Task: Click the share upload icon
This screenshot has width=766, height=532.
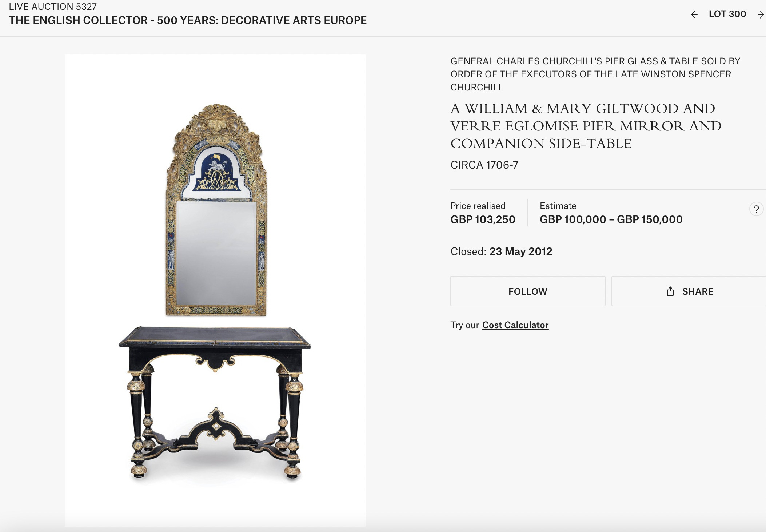Action: (670, 291)
